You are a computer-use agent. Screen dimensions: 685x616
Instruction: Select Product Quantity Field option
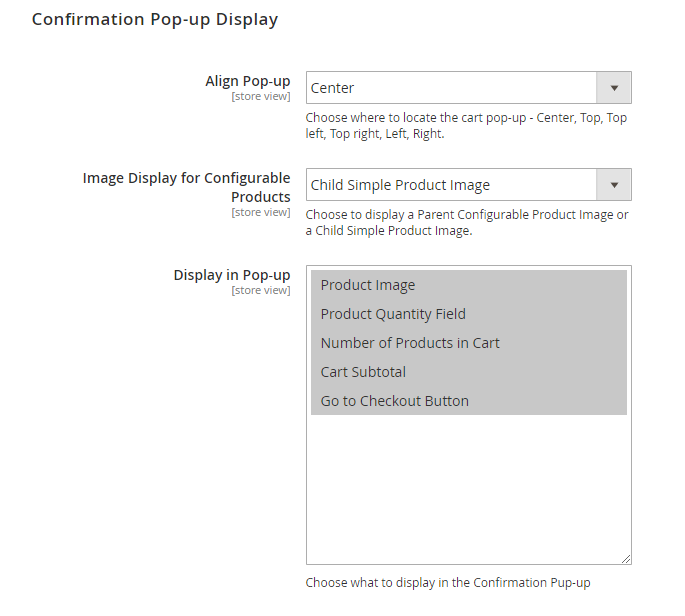point(393,314)
